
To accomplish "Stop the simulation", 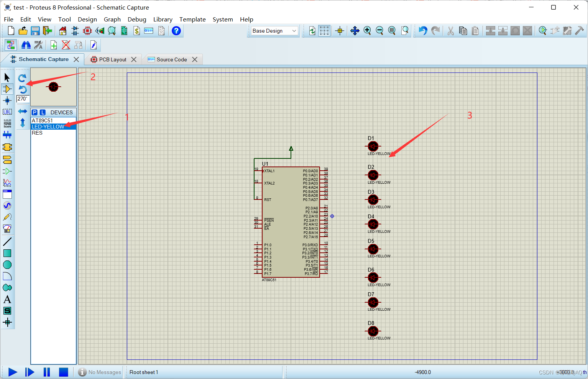I will (64, 372).
